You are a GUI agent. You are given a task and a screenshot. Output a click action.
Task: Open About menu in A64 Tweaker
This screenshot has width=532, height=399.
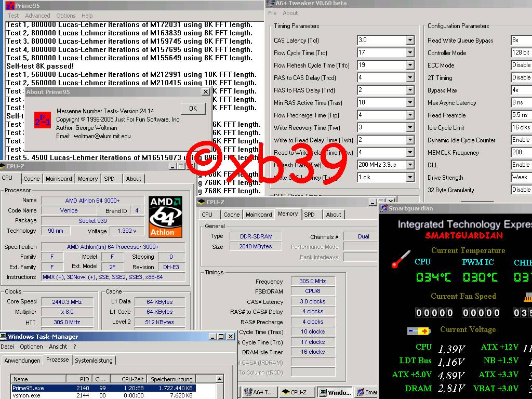click(290, 13)
